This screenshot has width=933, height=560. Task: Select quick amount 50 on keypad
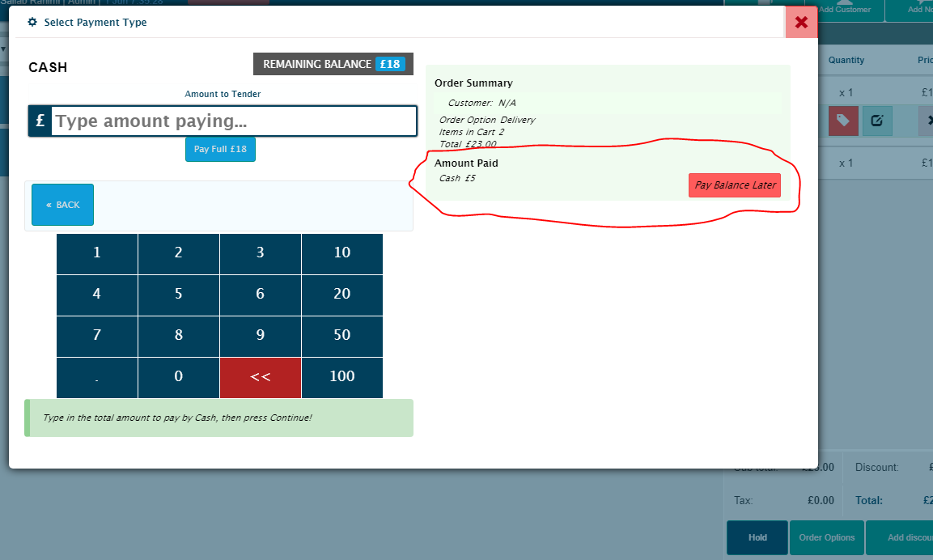pyautogui.click(x=342, y=336)
